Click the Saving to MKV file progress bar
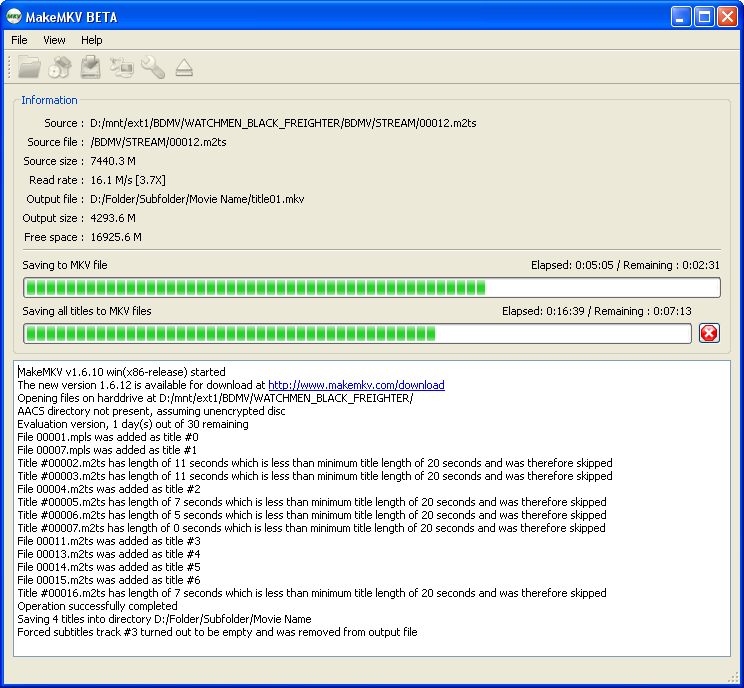The height and width of the screenshot is (688, 744). point(372,288)
